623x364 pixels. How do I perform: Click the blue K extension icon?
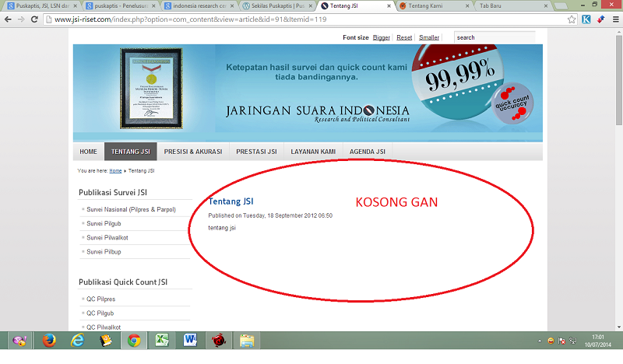click(586, 19)
